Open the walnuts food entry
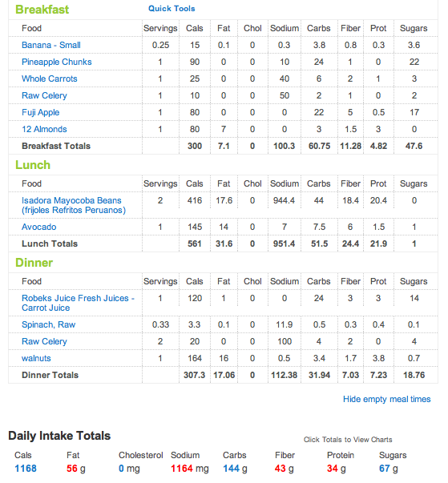Viewport: 448px width, 483px height. coord(36,358)
